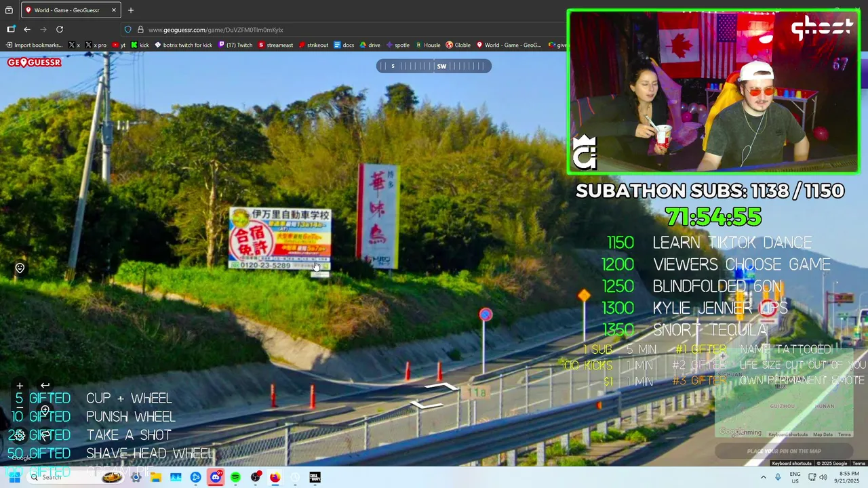Screen dimensions: 868x488
Task: Open a new browser tab
Action: [x=131, y=10]
